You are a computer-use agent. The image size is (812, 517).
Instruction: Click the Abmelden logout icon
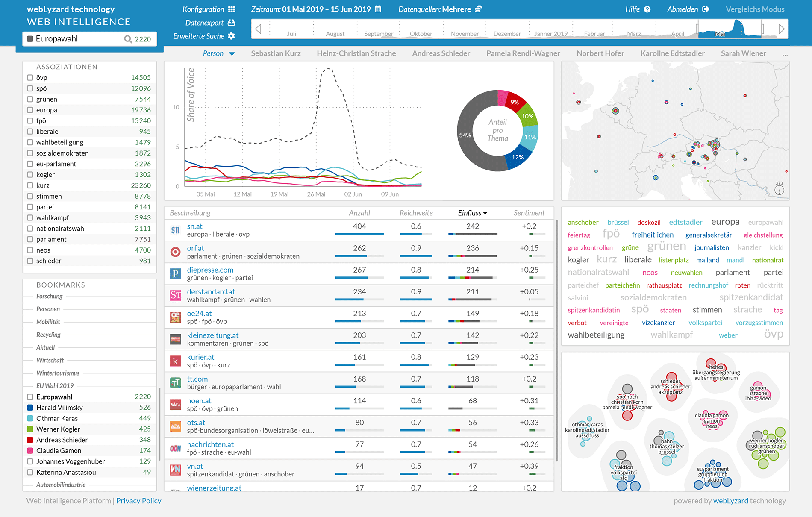(x=706, y=9)
